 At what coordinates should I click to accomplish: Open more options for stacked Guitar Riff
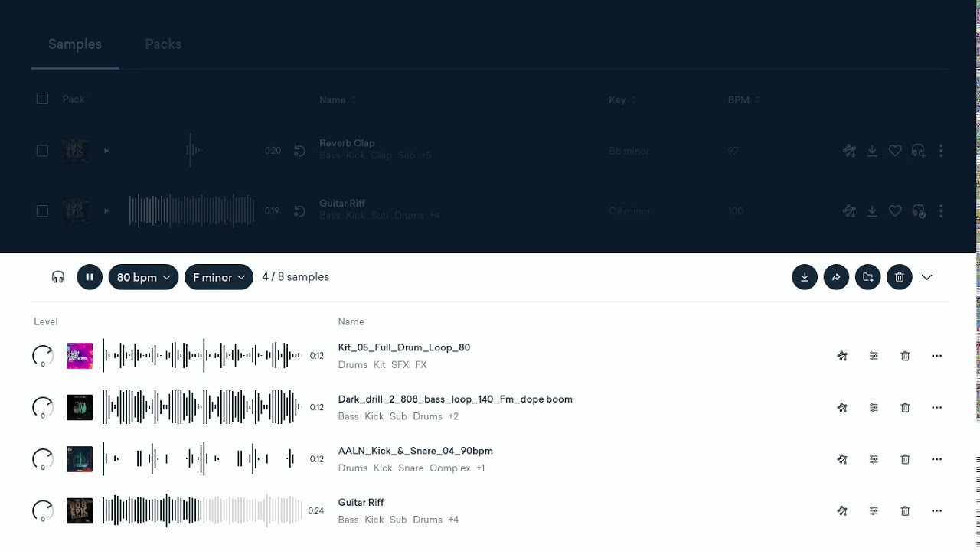[936, 511]
